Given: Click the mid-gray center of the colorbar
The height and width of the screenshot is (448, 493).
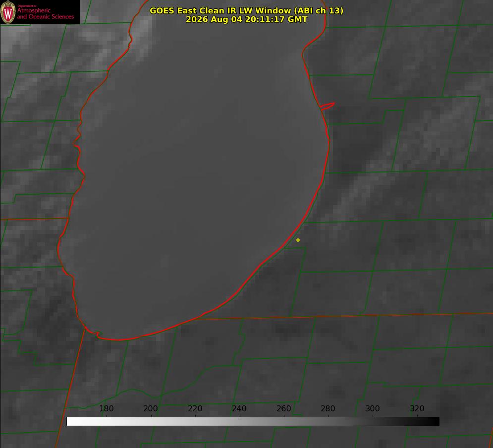Looking at the screenshot, I should pos(253,422).
